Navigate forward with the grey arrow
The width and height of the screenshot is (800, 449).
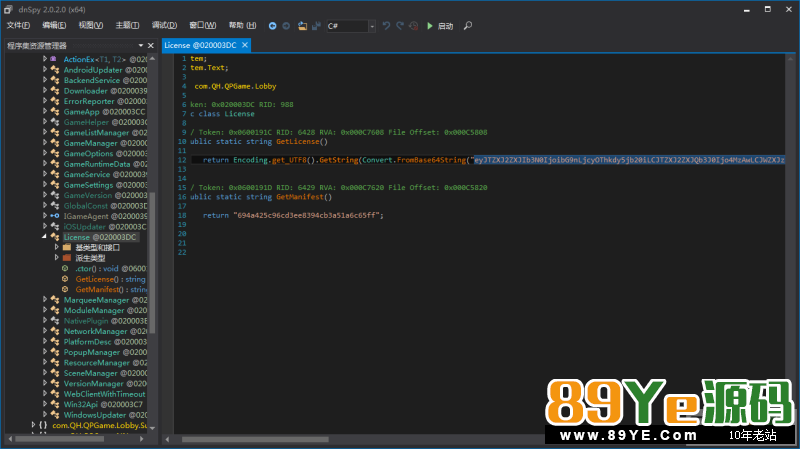click(x=286, y=26)
